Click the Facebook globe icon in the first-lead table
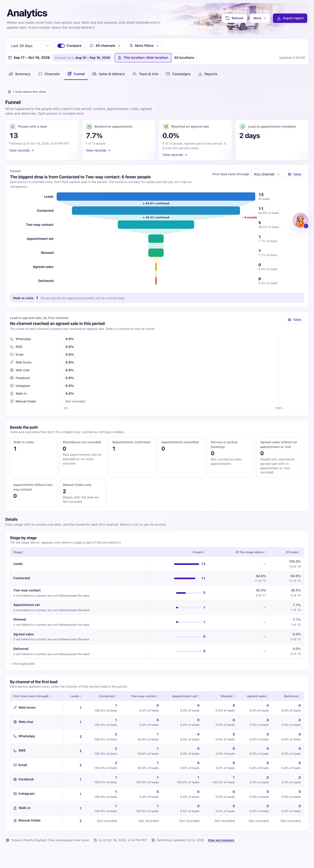The image size is (314, 868). [x=15, y=779]
